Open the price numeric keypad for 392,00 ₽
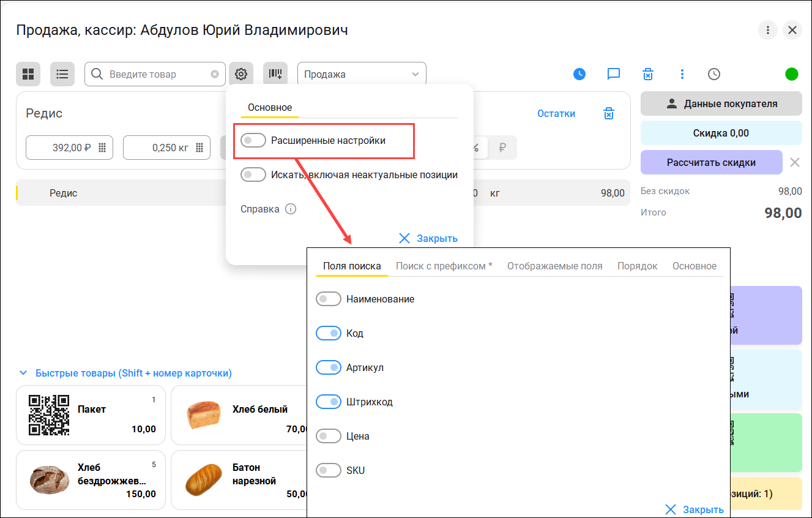 102,148
